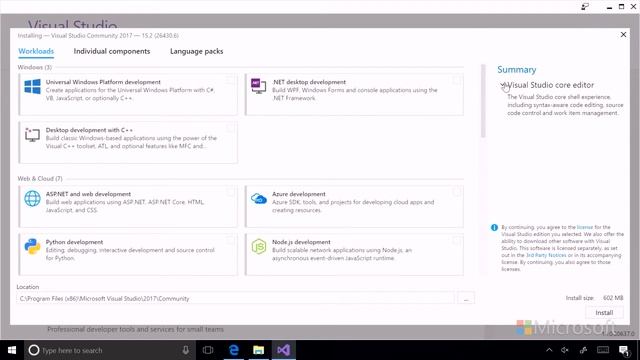Open the Action Center notifications

(624, 350)
